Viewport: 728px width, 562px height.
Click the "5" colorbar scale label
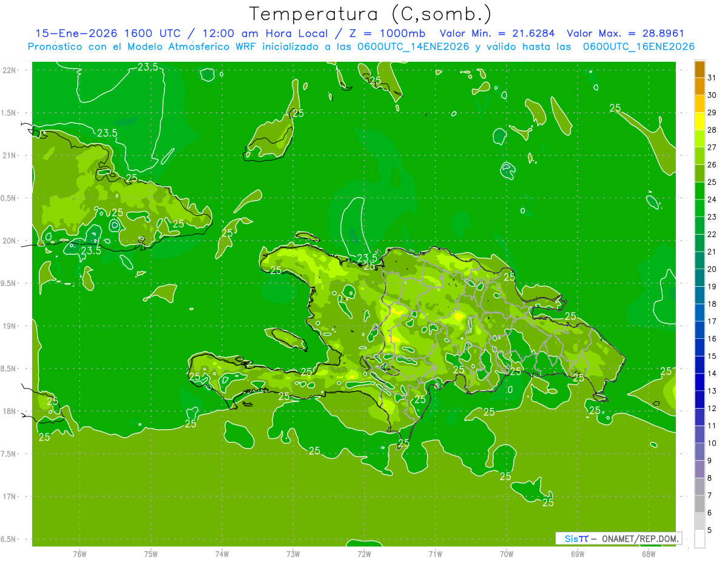(x=710, y=530)
